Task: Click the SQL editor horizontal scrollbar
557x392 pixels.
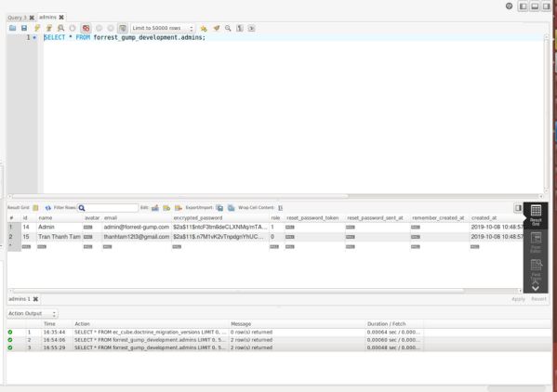Action: 180,196
